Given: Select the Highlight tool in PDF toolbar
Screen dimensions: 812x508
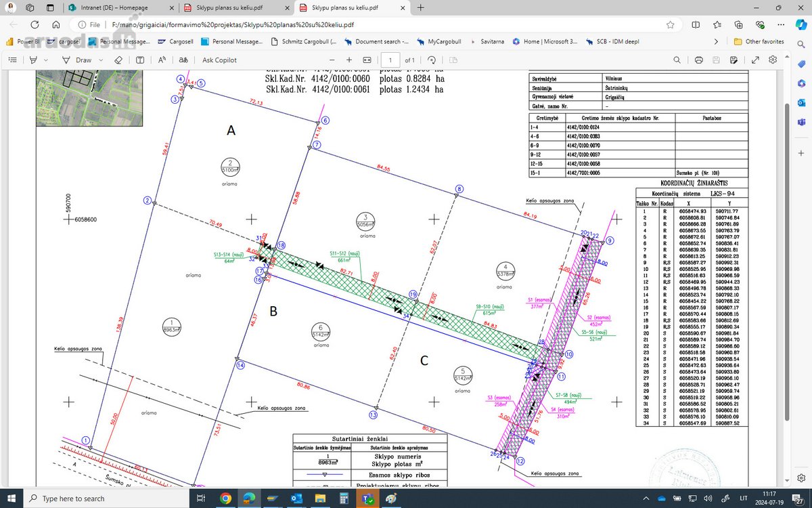Looking at the screenshot, I should tap(32, 60).
